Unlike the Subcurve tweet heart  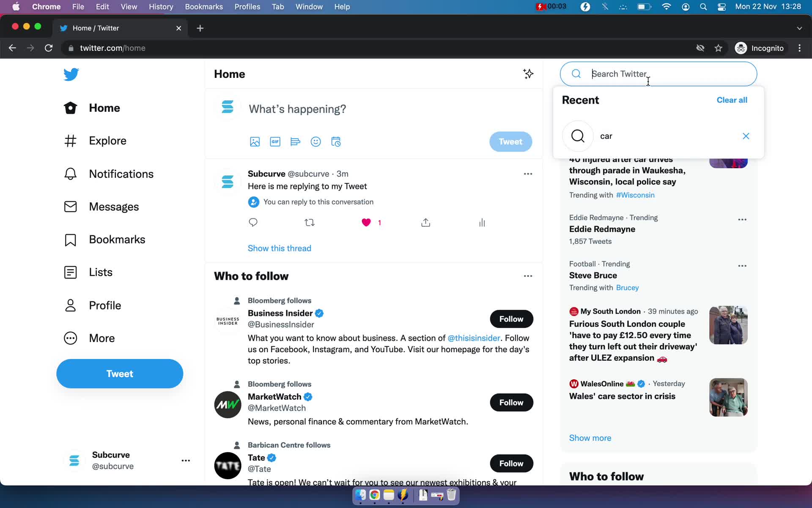pyautogui.click(x=366, y=222)
